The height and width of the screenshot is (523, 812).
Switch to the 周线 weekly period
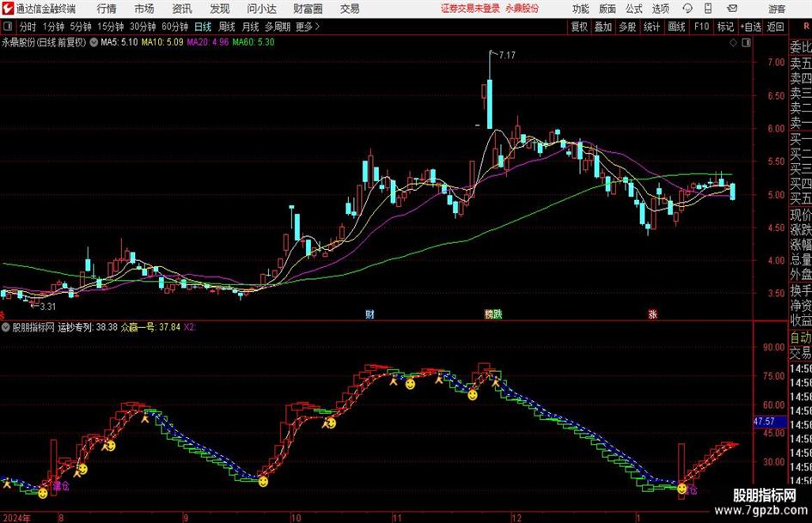227,27
